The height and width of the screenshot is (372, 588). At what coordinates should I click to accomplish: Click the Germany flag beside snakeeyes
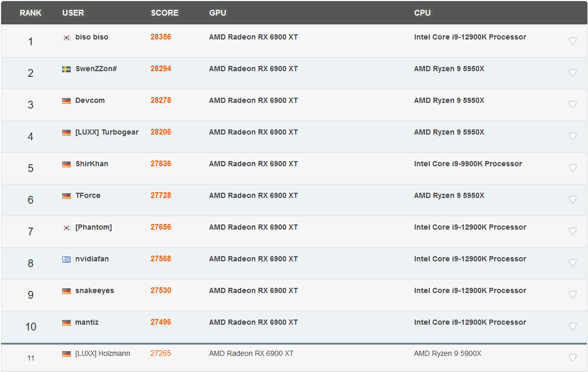[66, 291]
